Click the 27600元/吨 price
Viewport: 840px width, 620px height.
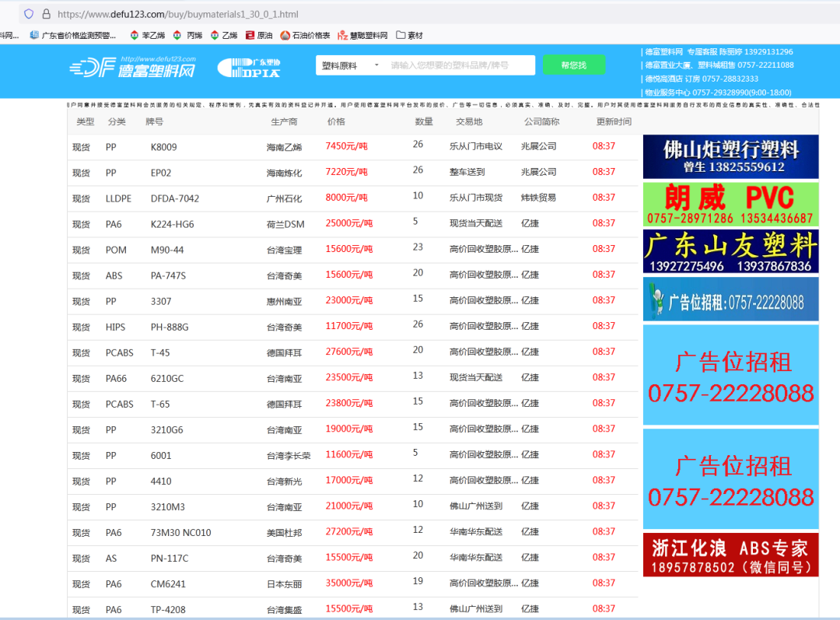[349, 352]
